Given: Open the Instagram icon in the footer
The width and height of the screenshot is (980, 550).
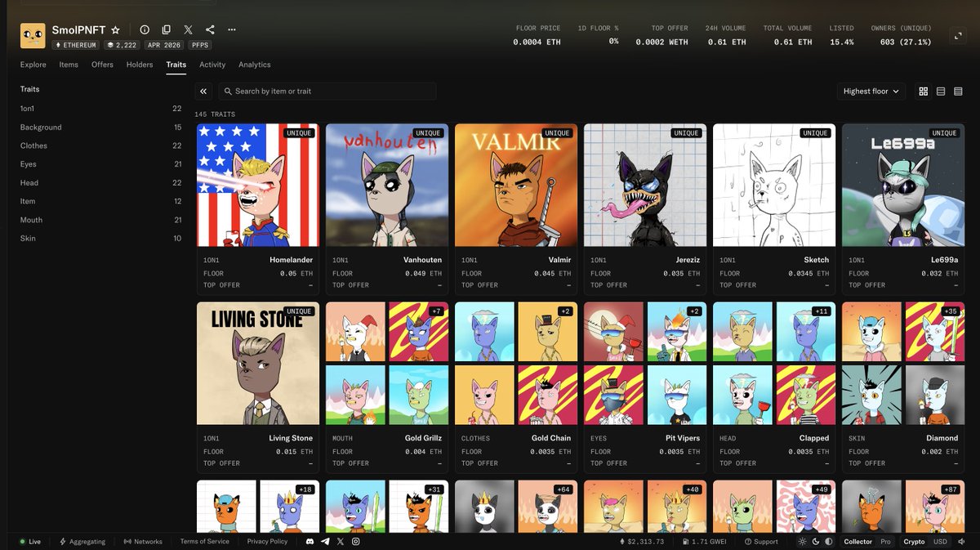Looking at the screenshot, I should [x=355, y=542].
